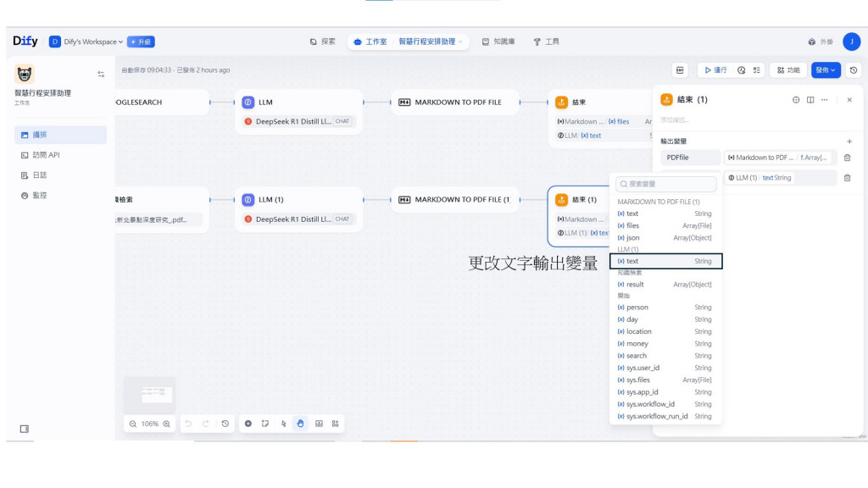The height and width of the screenshot is (488, 868).
Task: Open the 工作室 studio tab
Action: point(370,42)
